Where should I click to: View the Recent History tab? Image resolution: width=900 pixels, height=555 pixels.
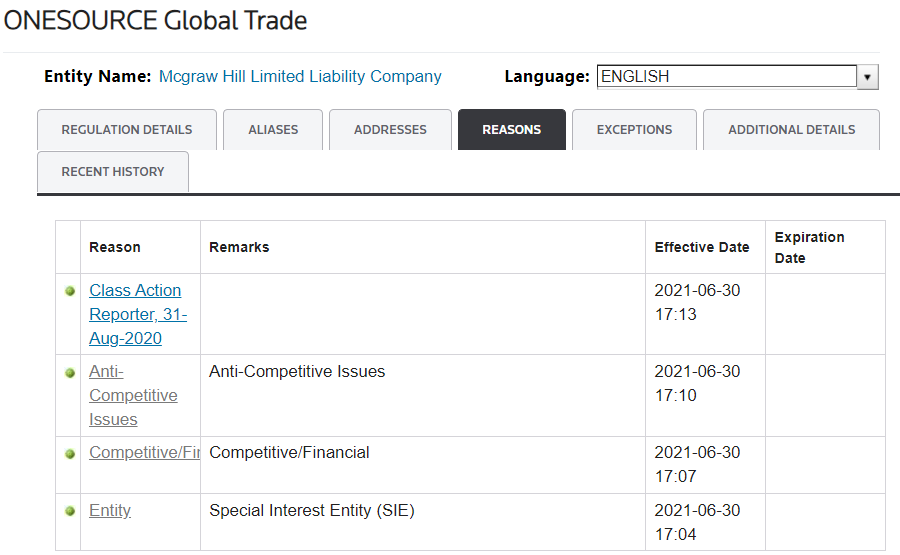(x=113, y=172)
